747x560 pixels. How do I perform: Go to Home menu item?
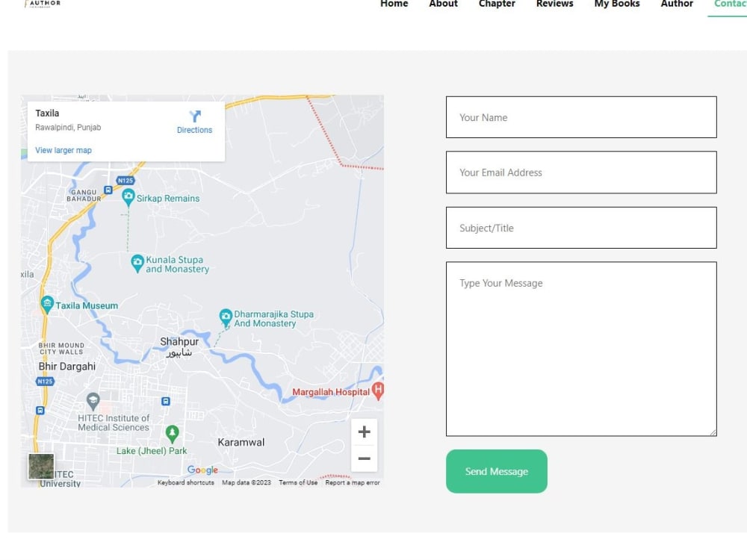[394, 4]
